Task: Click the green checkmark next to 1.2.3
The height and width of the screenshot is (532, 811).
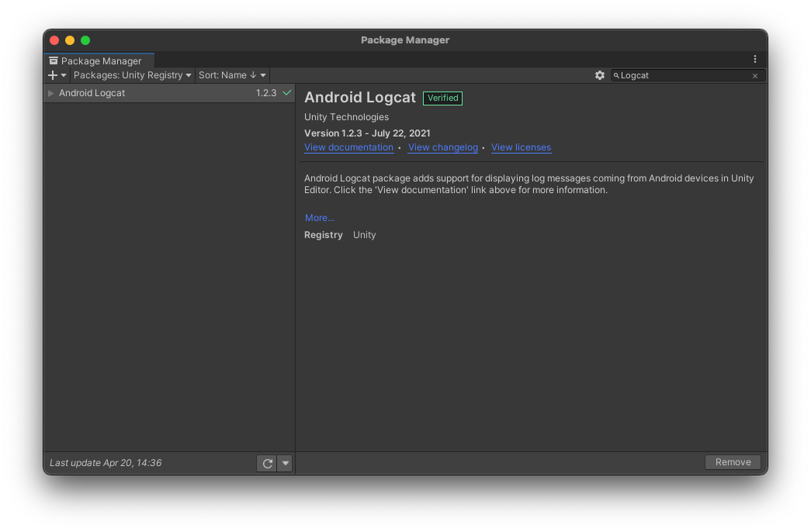Action: click(x=286, y=92)
